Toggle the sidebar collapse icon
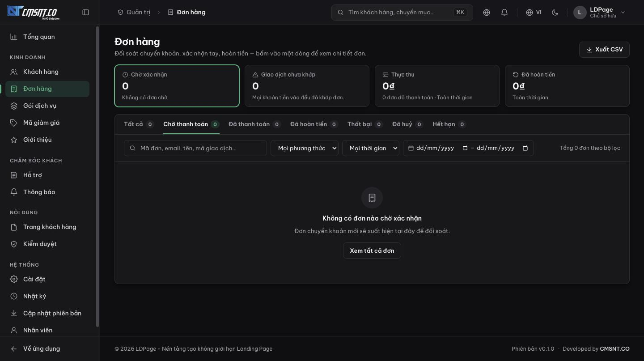This screenshot has width=644, height=361. pos(86,13)
